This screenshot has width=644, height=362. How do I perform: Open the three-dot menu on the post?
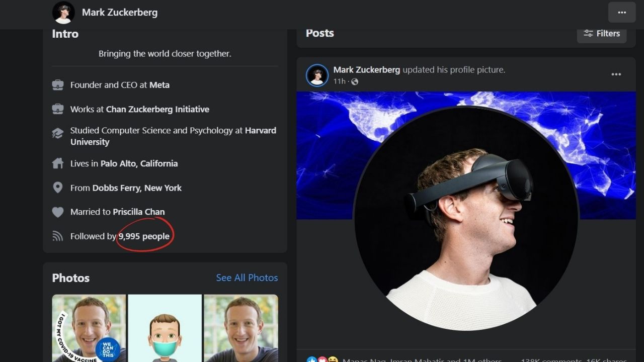[616, 74]
